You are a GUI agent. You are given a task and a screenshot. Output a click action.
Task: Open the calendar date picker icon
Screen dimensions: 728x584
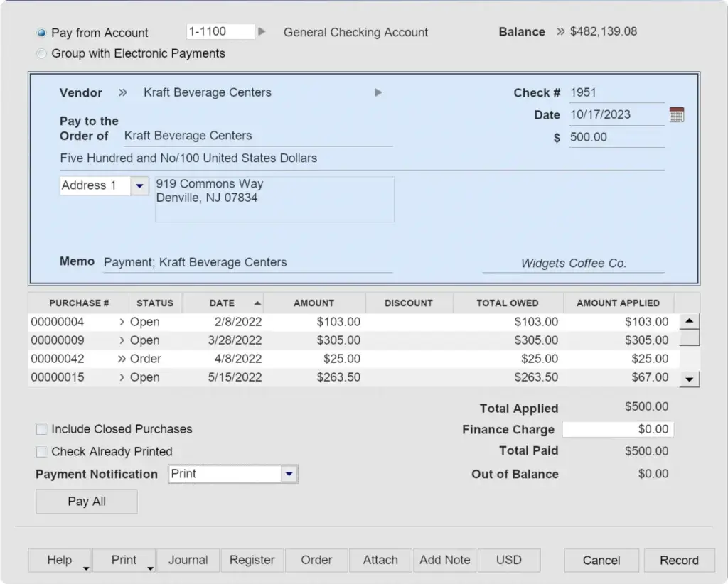coord(677,114)
